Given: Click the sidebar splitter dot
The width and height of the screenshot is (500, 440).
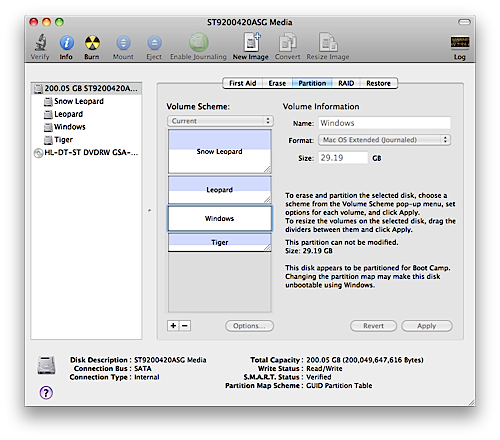Looking at the screenshot, I should coord(149,210).
